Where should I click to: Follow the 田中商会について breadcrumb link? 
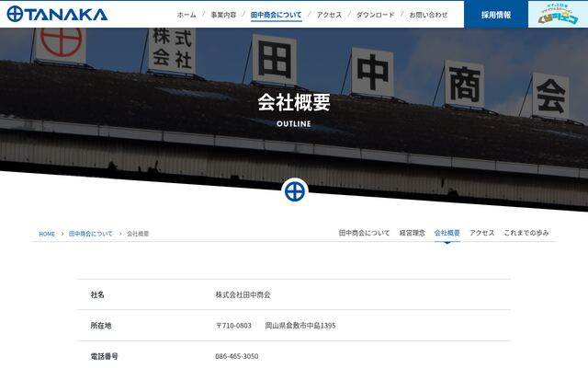click(91, 234)
